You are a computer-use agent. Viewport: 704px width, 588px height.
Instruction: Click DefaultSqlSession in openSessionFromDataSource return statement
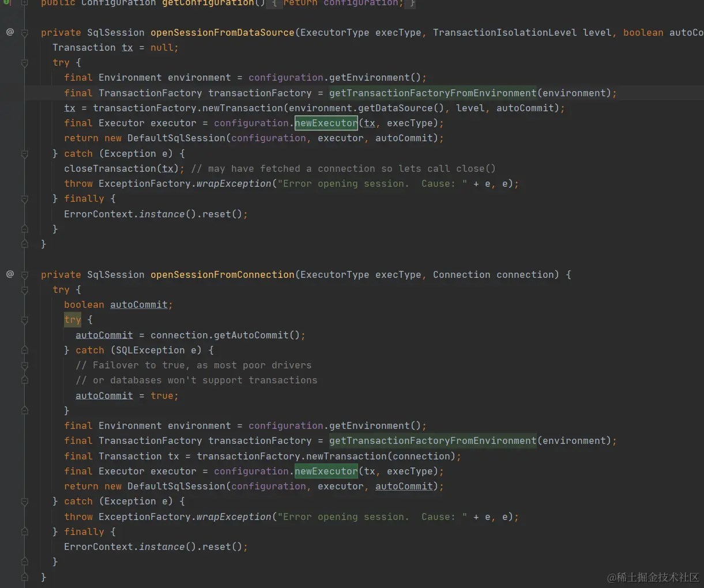click(176, 138)
